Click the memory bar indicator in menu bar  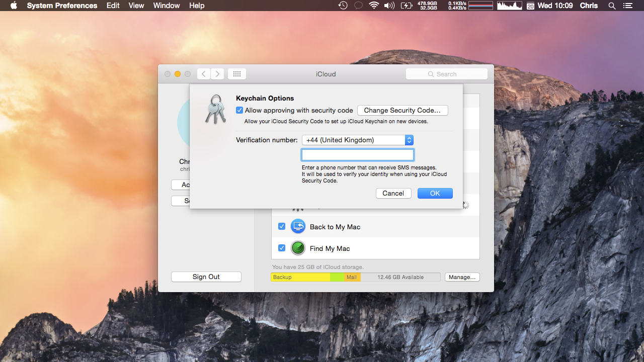tap(480, 6)
